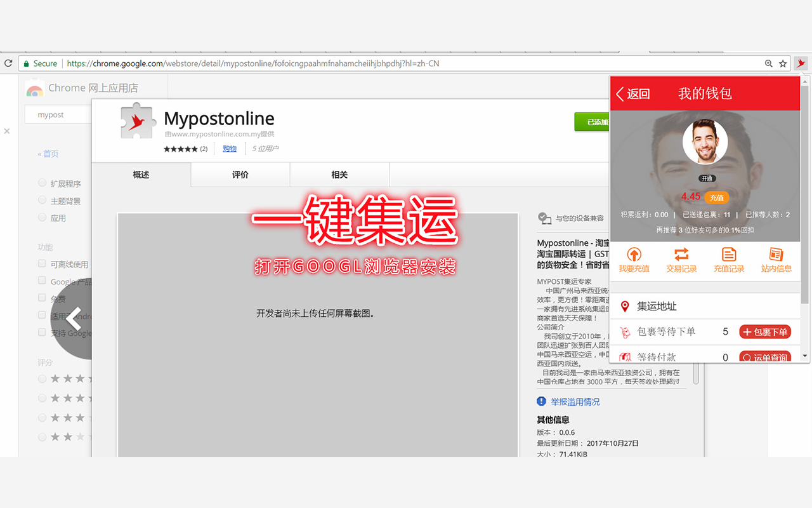Open the Mypostonline extension icon in toolbar
Image resolution: width=812 pixels, height=508 pixels.
tap(801, 63)
